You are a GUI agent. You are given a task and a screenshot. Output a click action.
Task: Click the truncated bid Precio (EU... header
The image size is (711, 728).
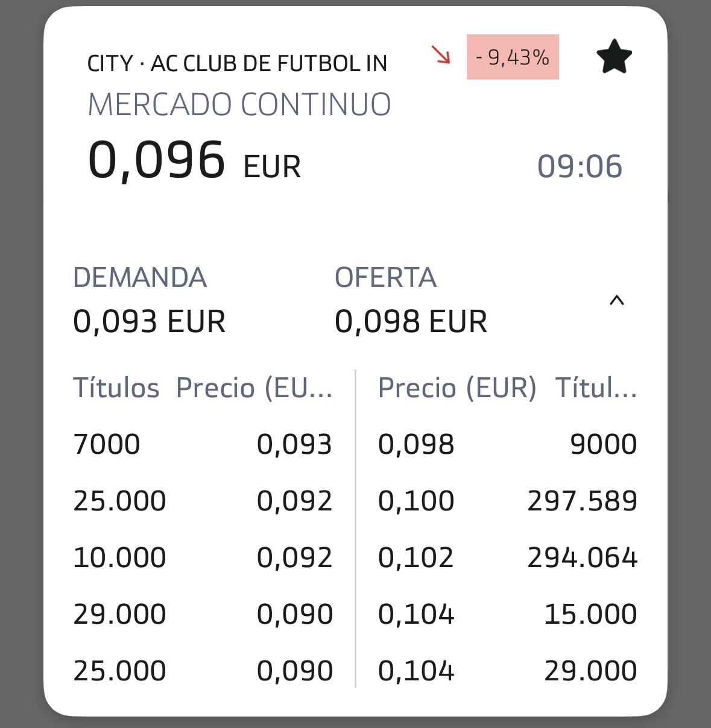pos(254,388)
